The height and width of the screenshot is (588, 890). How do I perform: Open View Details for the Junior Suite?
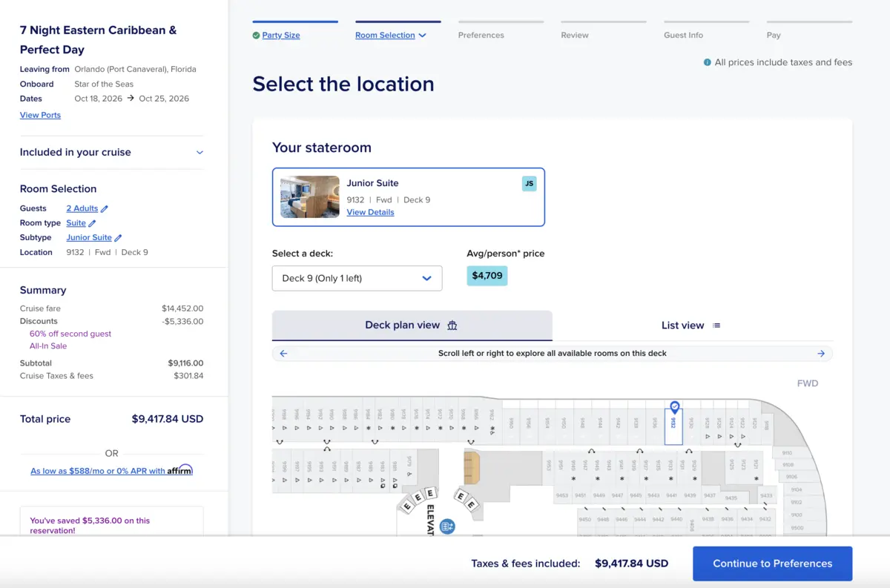click(370, 212)
